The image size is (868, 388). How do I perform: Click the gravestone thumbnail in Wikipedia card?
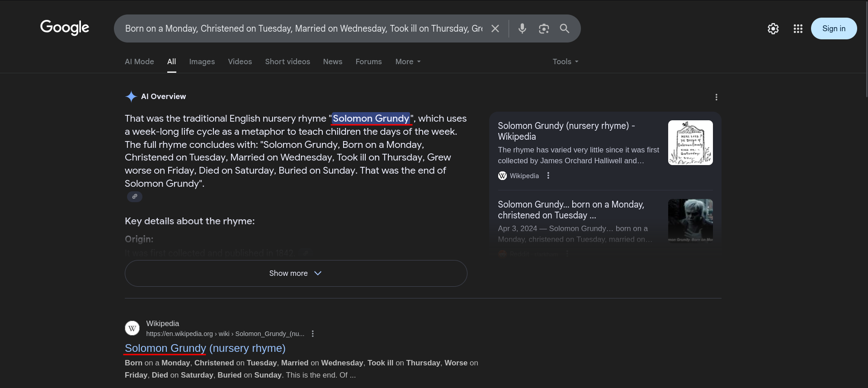coord(690,142)
